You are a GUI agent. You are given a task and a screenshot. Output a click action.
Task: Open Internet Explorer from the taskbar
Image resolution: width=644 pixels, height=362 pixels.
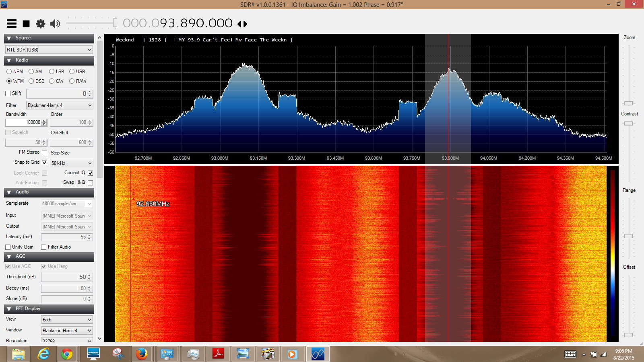[x=43, y=354]
